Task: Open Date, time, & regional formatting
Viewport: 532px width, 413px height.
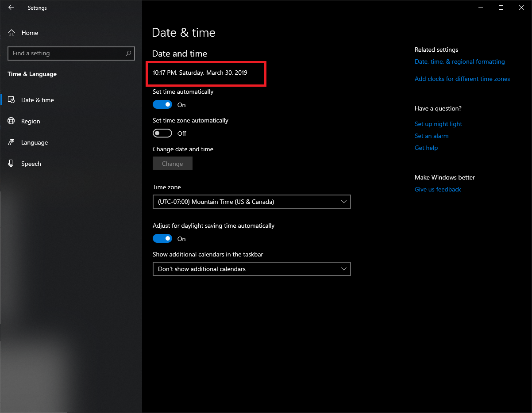Action: click(459, 62)
